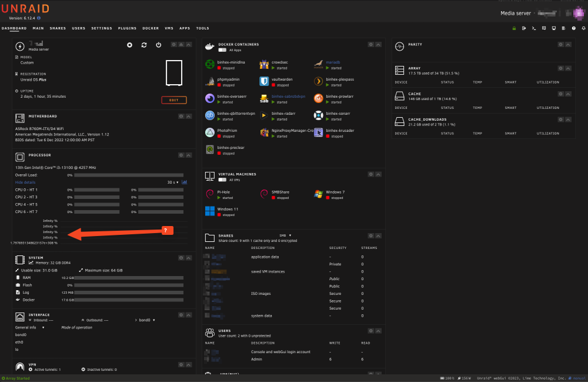Toggle the Virtual Machines All VMs switch
This screenshot has height=382, width=588.
coord(222,180)
